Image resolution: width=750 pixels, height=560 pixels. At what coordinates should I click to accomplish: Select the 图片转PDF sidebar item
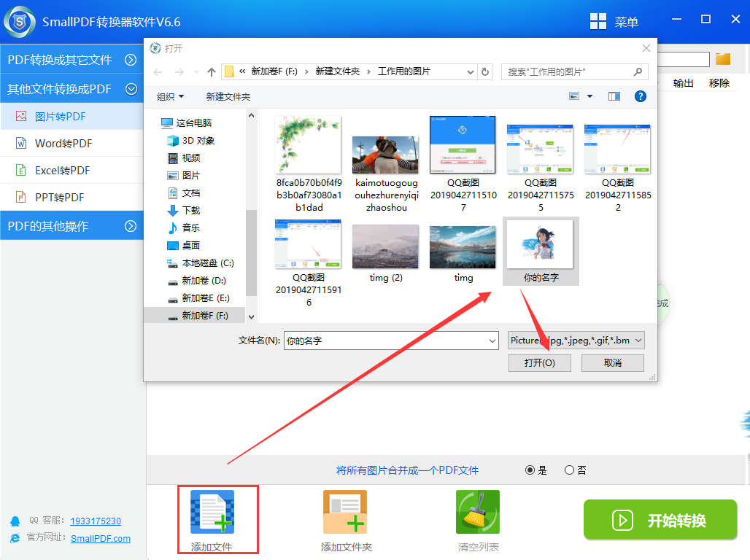coord(71,117)
